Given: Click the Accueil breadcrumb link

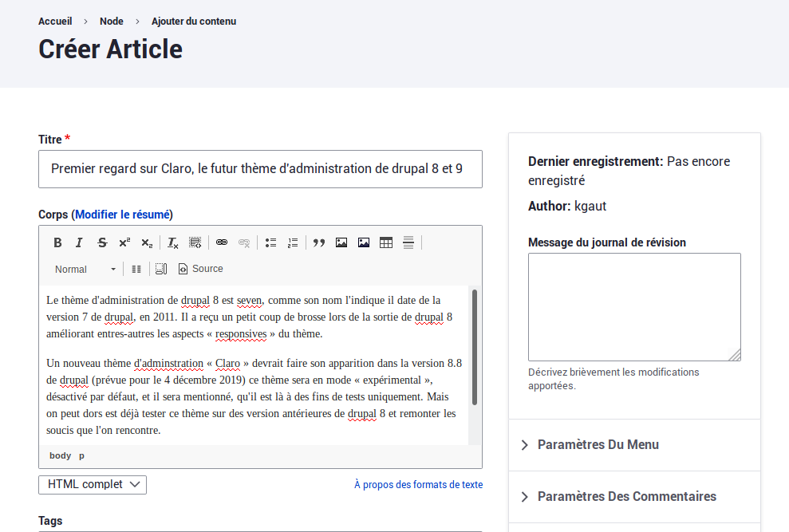Looking at the screenshot, I should [x=55, y=22].
